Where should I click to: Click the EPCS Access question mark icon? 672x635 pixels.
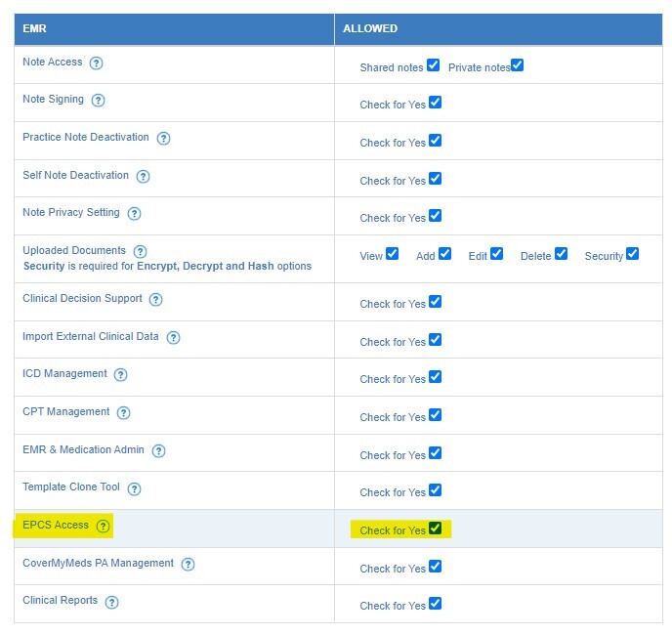(103, 527)
